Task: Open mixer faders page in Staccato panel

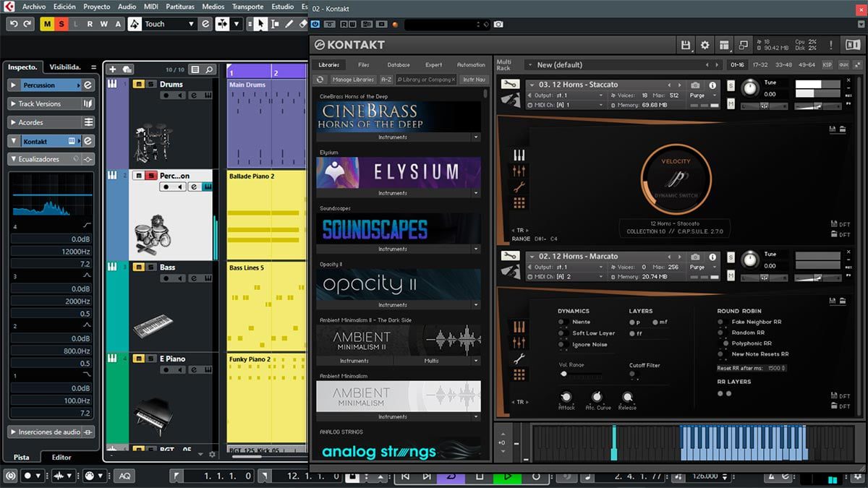Action: (x=519, y=171)
